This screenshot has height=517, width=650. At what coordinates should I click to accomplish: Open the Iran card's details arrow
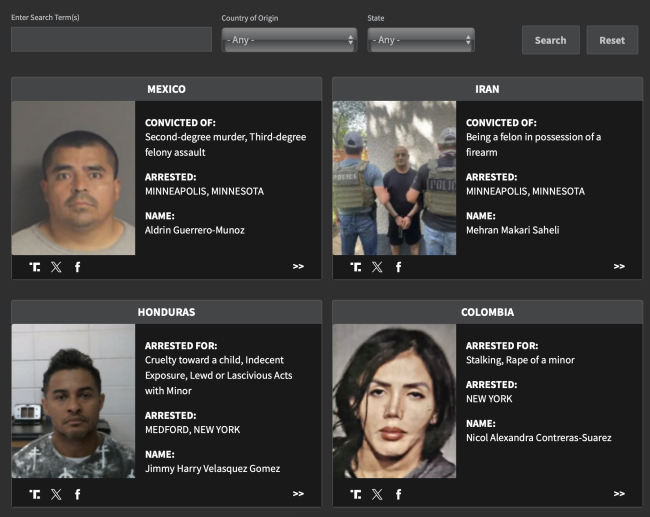pyautogui.click(x=619, y=267)
